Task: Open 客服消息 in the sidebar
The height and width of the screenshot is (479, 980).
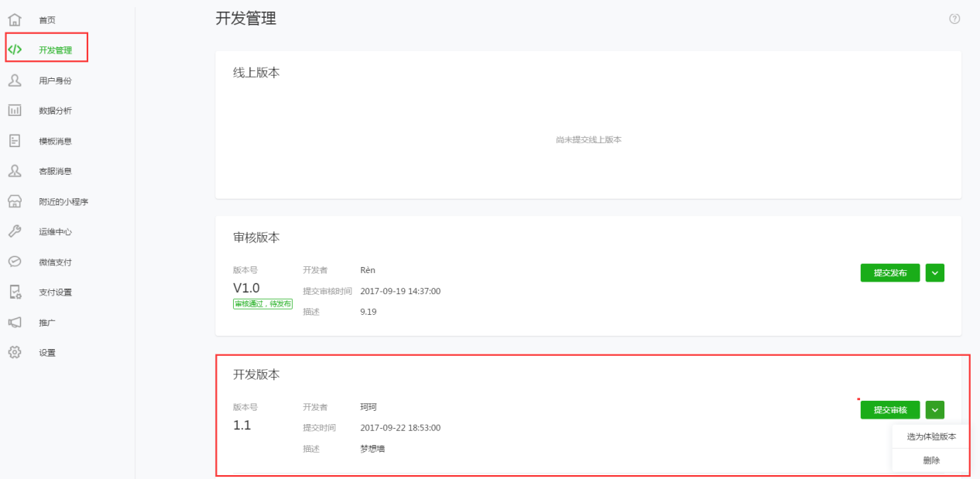Action: coord(55,171)
